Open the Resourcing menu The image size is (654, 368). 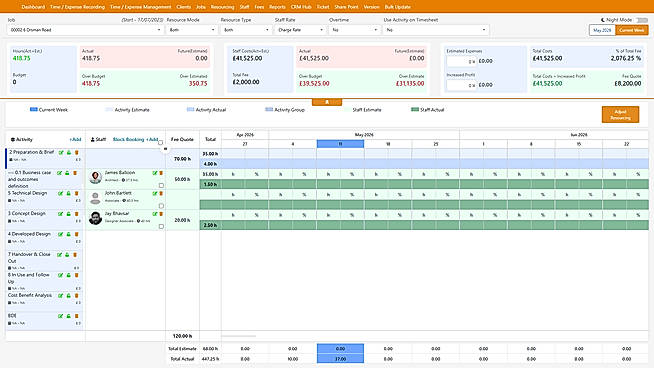222,7
